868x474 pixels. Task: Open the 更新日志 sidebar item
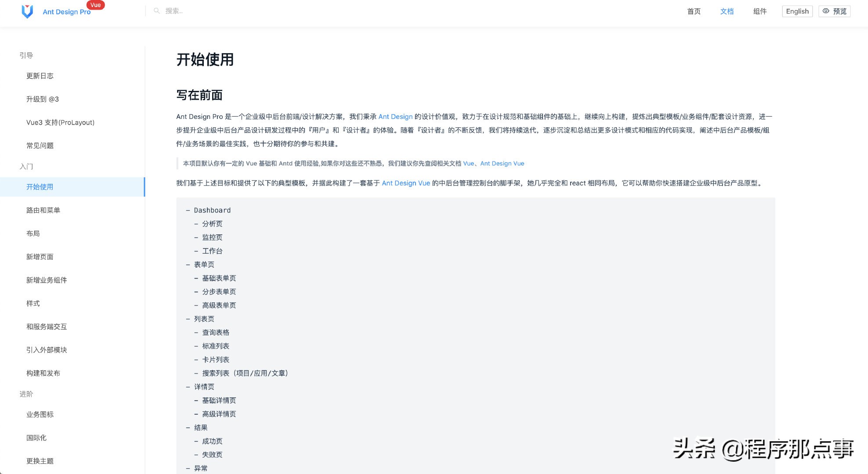pos(40,76)
